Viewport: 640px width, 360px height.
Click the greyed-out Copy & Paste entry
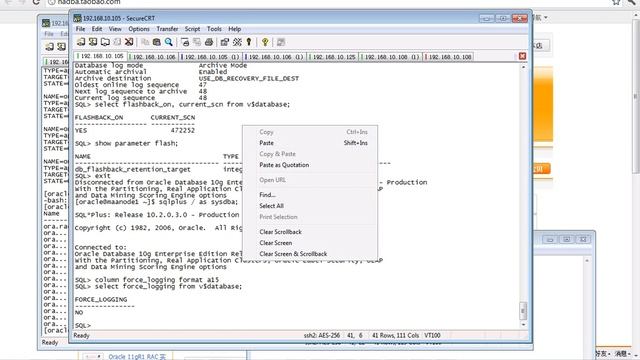point(310,154)
